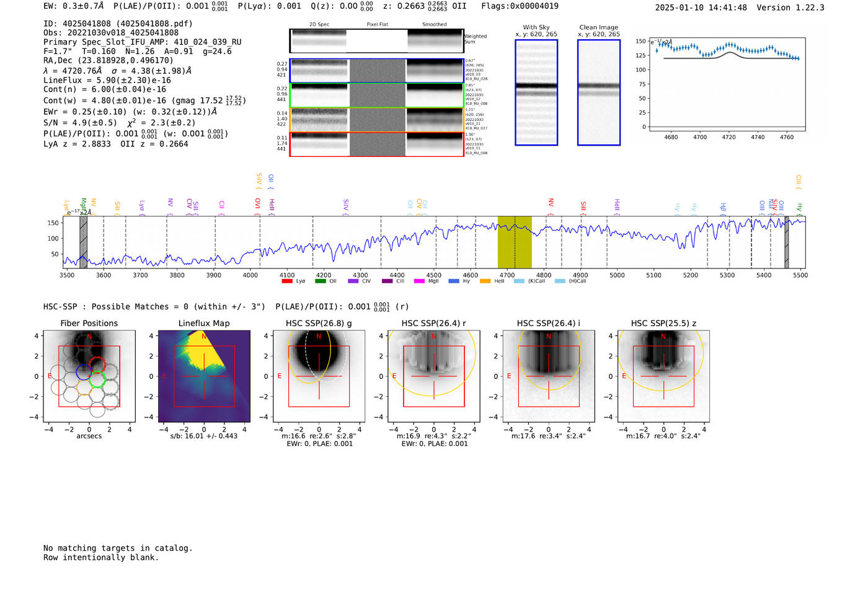Click the RA,Dec coordinates line
Screen dimensions: 868x591
(x=108, y=61)
